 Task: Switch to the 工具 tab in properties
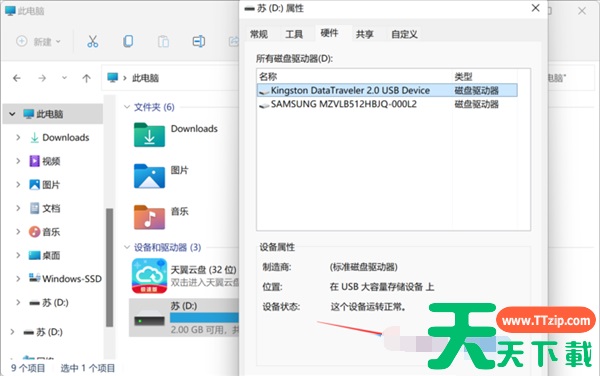click(294, 34)
